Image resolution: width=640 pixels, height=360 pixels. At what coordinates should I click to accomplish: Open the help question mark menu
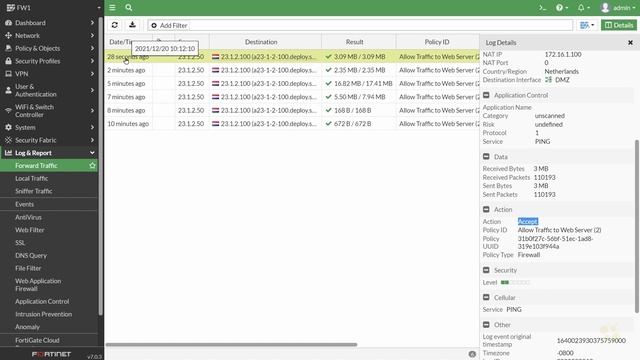(x=562, y=8)
